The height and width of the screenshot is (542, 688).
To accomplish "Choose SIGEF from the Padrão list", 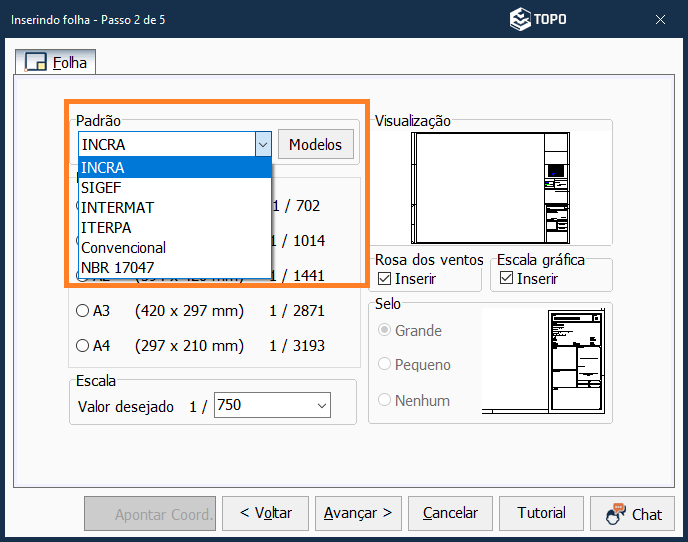I will coord(103,187).
